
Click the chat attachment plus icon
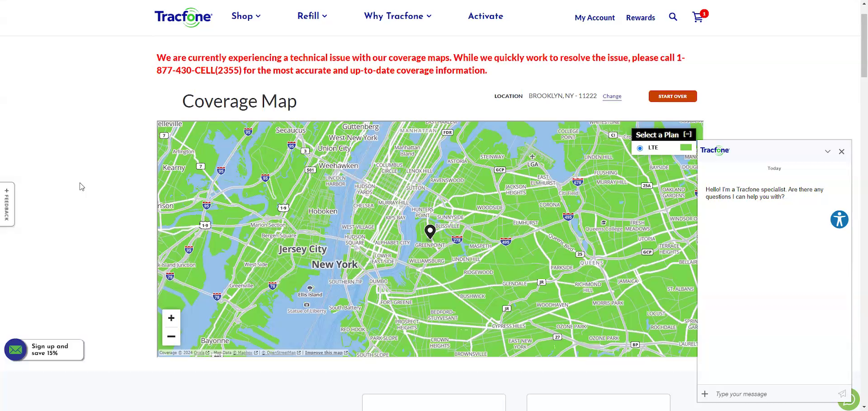[705, 394]
